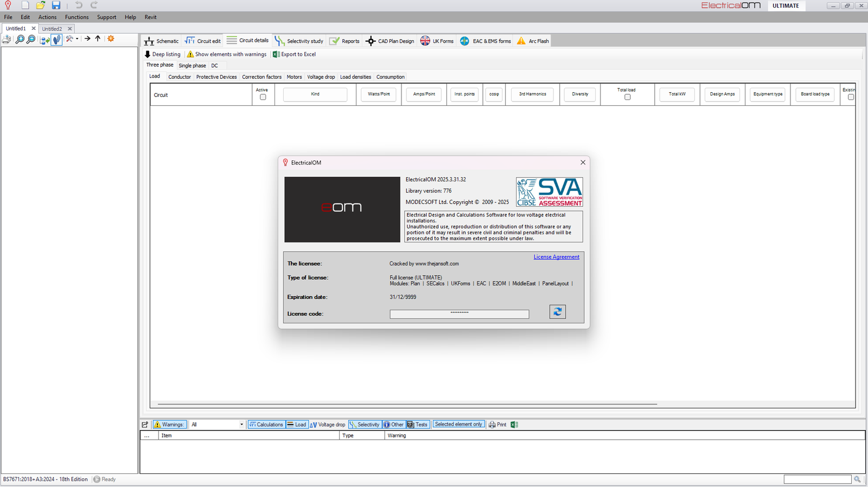This screenshot has height=487, width=868.
Task: Click the Diversity column header
Action: (x=580, y=94)
